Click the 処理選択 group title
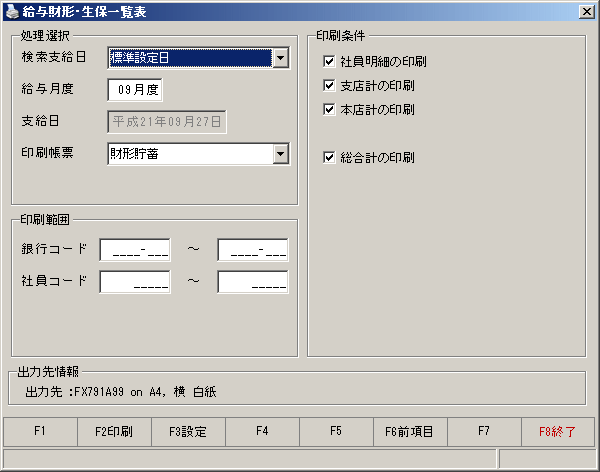Image resolution: width=600 pixels, height=472 pixels. 45,36
